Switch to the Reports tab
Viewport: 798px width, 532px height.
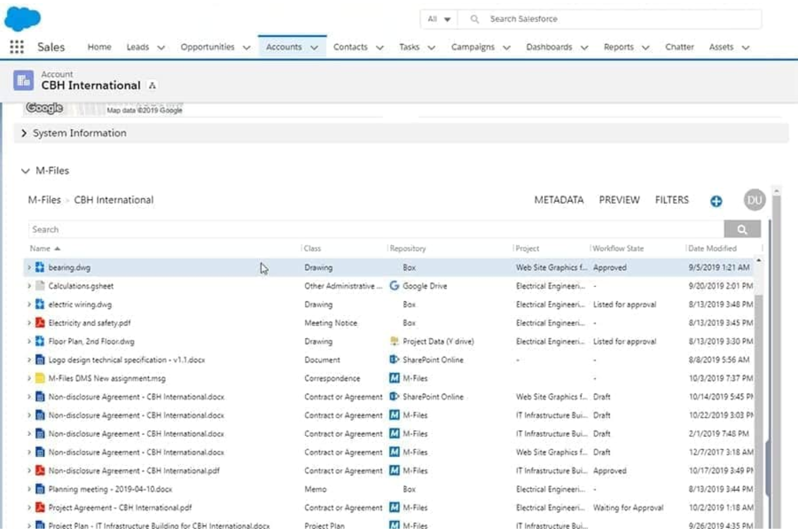click(x=618, y=47)
